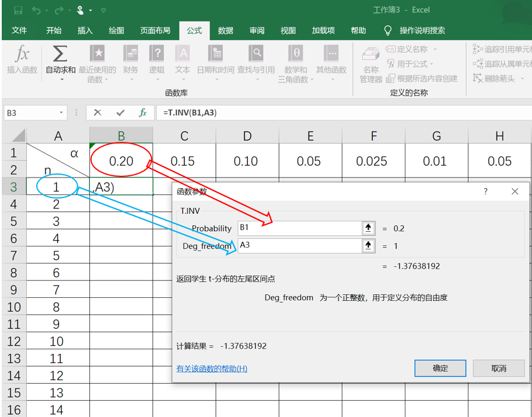Click the Deg_freedom input field
Viewport: 532px width, 417px height.
point(300,246)
